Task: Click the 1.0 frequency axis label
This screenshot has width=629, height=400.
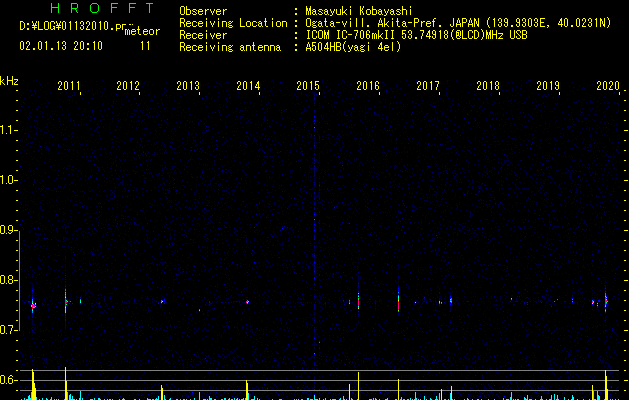Action: (8, 180)
